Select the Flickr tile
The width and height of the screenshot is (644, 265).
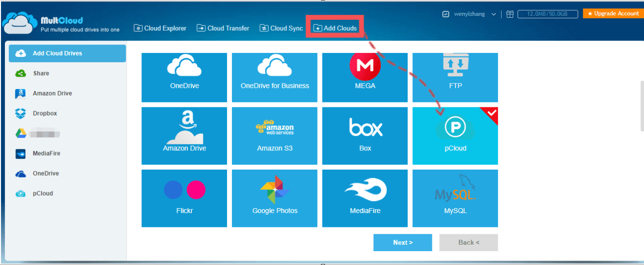pos(184,198)
